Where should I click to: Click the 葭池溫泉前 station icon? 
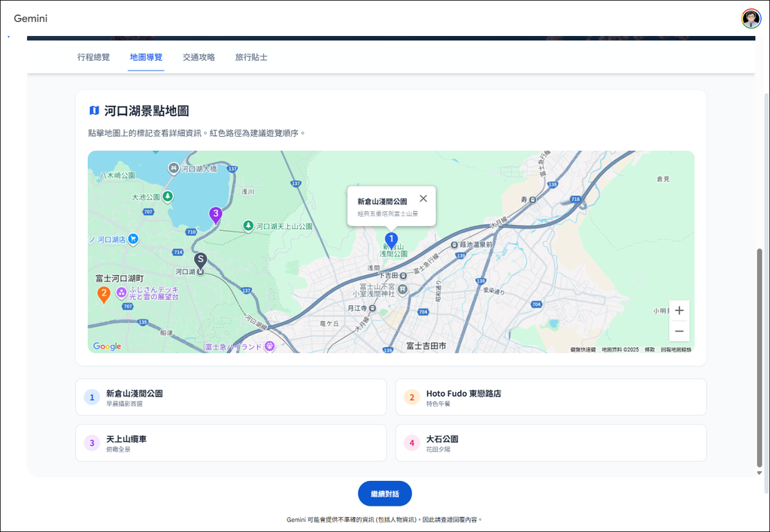[454, 244]
